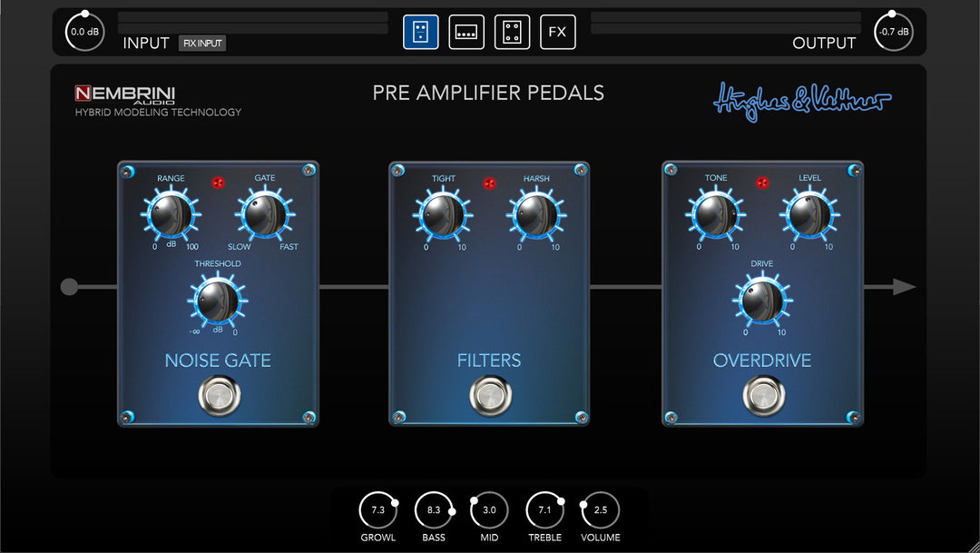
Task: Select the GROWL knob at the bottom
Action: click(x=377, y=509)
